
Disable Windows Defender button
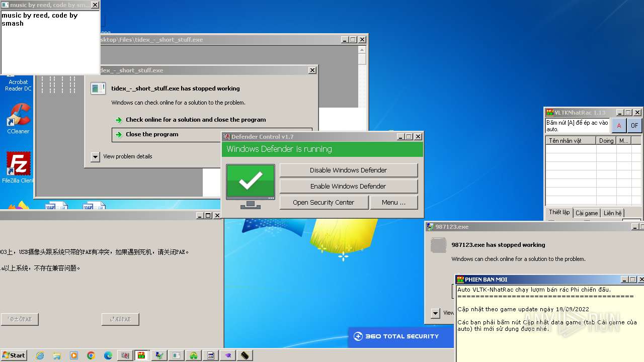(x=349, y=170)
